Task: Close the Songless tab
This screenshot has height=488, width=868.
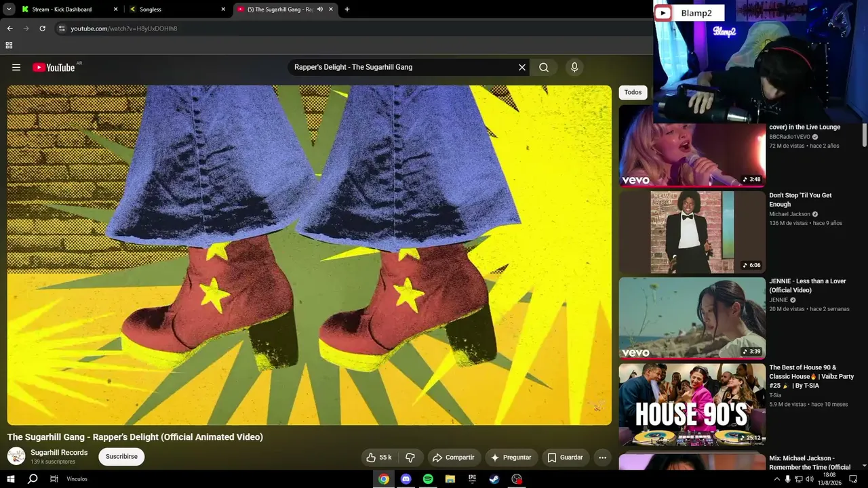Action: [x=223, y=9]
